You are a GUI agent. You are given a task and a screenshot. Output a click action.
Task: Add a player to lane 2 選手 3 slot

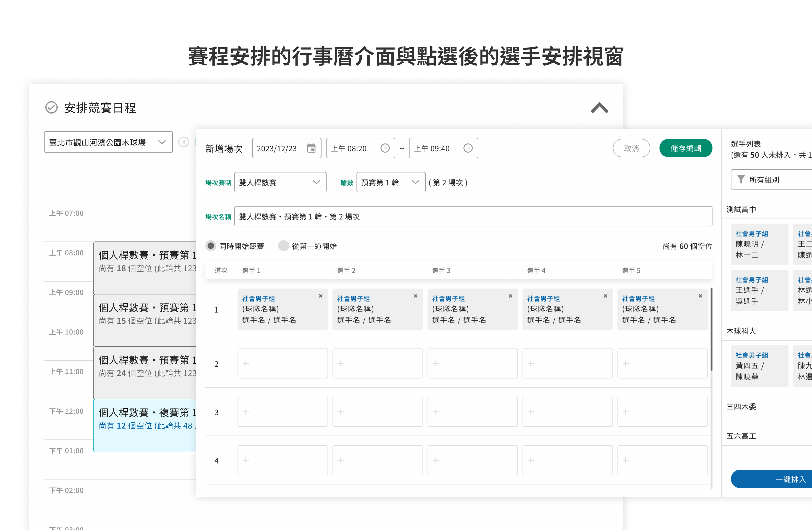473,363
